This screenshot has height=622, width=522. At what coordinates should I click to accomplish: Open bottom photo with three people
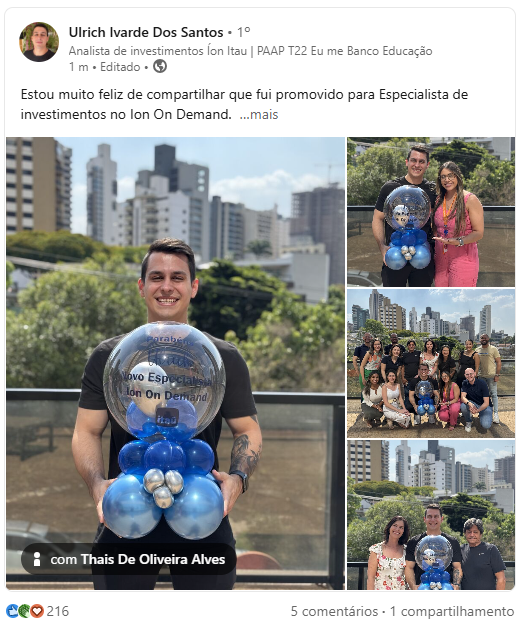pyautogui.click(x=431, y=515)
